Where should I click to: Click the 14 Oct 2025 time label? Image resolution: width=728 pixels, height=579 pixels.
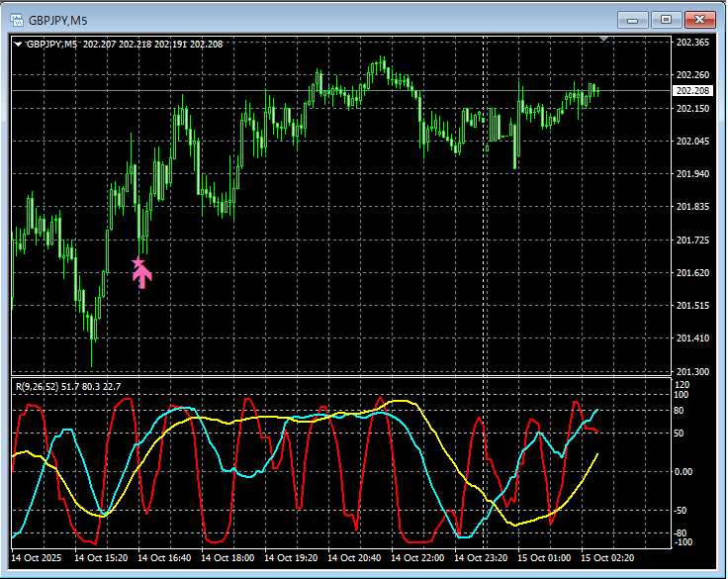click(x=37, y=557)
